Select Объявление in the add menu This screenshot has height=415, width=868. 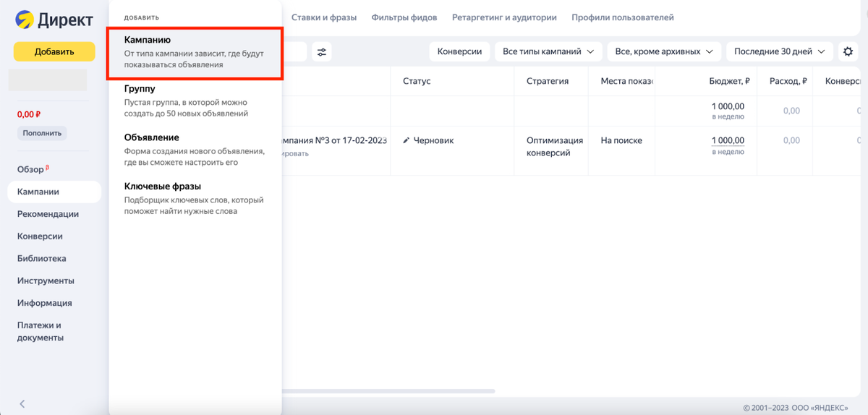coord(195,150)
